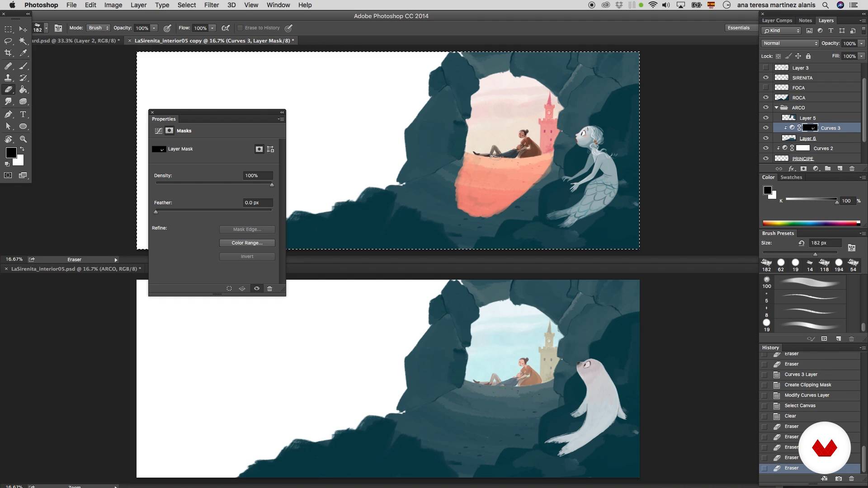Open layer style fx menu

[x=791, y=169]
